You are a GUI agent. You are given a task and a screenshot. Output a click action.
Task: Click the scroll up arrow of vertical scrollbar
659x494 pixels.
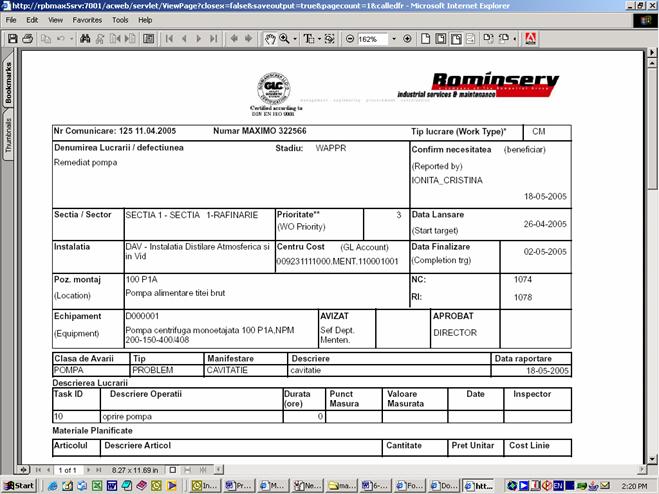(652, 63)
